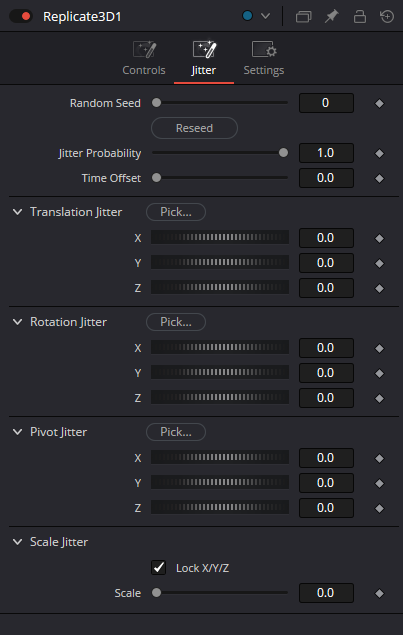
Task: Collapse the Pivot Jitter section
Action: [17, 432]
